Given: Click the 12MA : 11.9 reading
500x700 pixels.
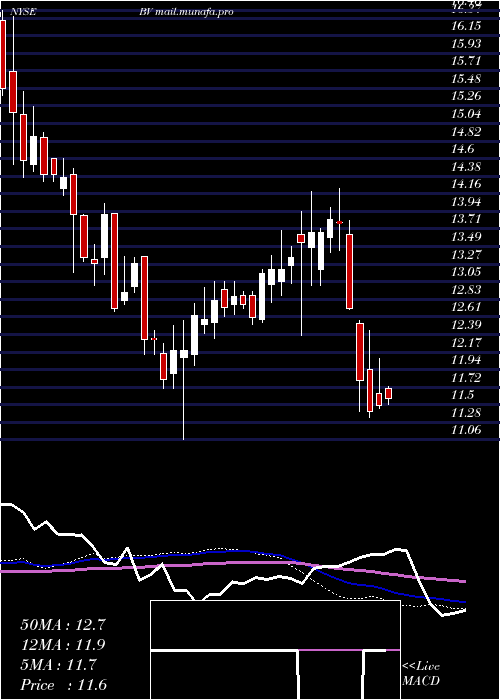Looking at the screenshot, I should pos(63,645).
